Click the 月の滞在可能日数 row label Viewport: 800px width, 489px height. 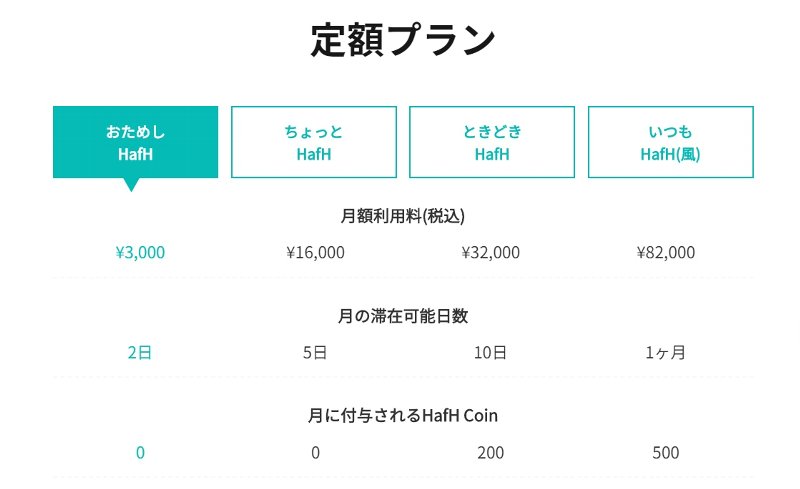coord(403,316)
